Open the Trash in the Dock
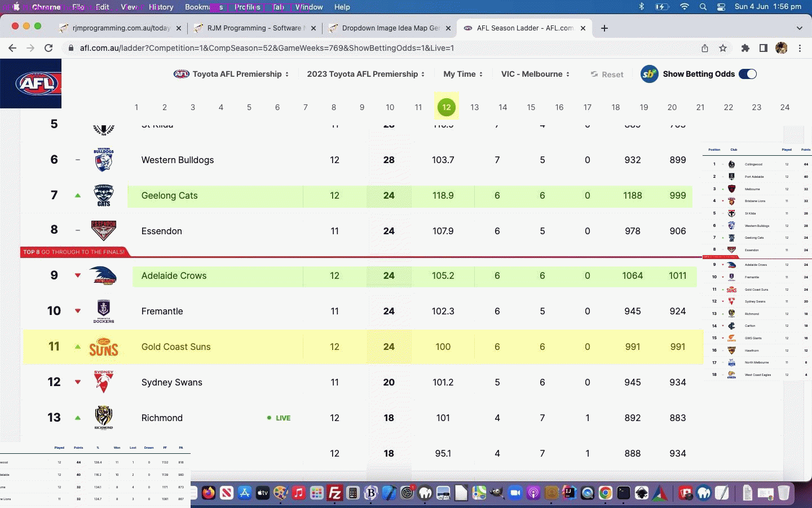This screenshot has height=508, width=812. click(784, 493)
